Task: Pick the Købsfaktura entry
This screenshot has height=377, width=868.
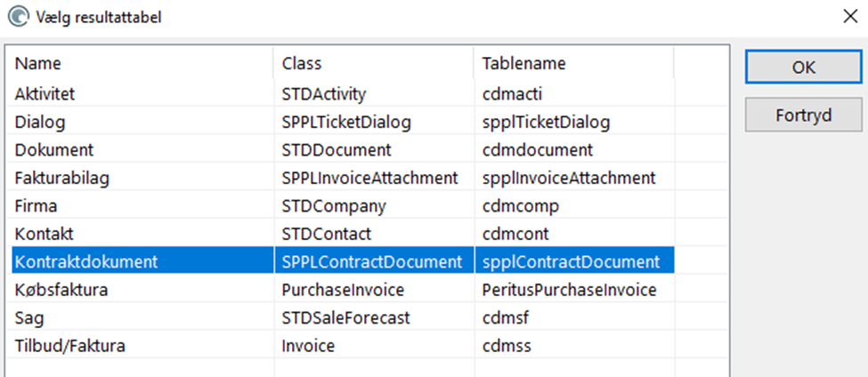Action: coord(343,290)
